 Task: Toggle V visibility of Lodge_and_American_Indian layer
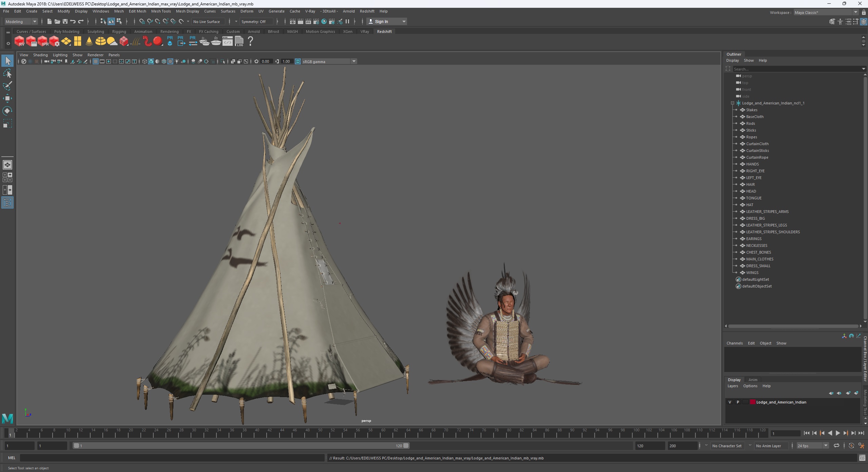(x=730, y=402)
